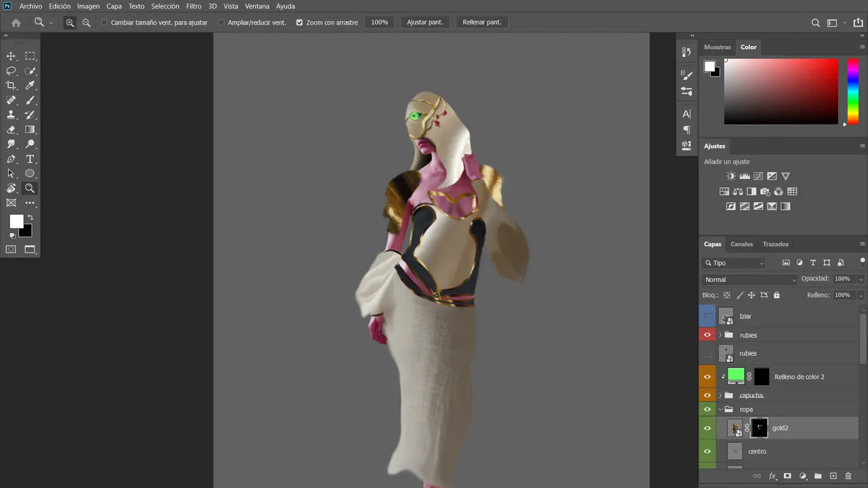Select the Frame tool

click(11, 203)
